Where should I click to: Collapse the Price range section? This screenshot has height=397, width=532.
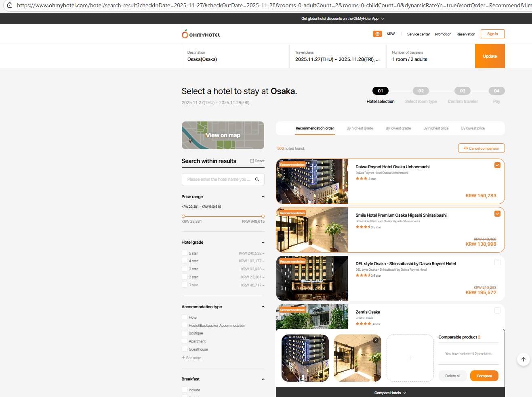(263, 197)
